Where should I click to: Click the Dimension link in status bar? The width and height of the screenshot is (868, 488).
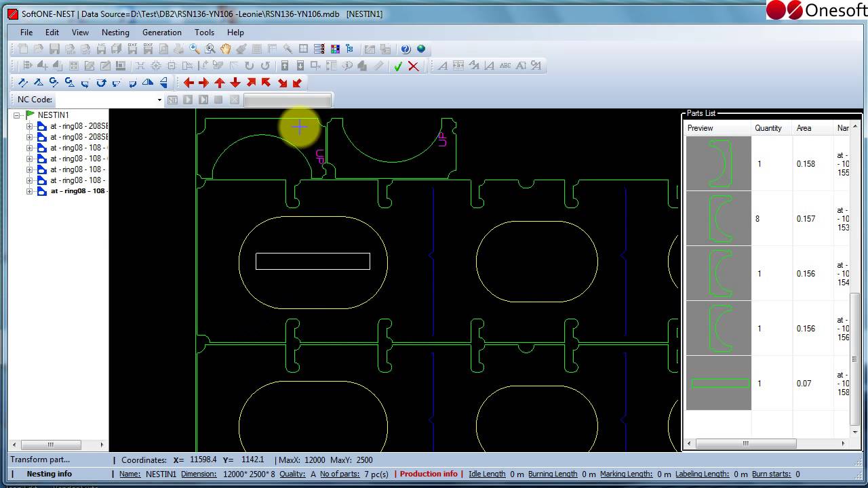pyautogui.click(x=199, y=474)
